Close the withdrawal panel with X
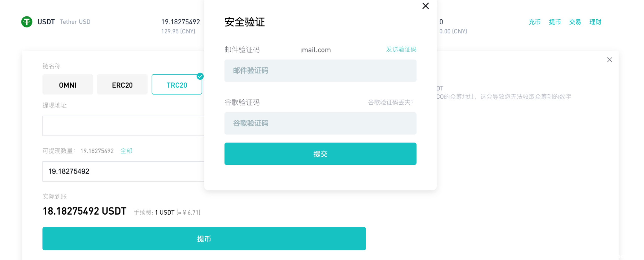Viewport: 644px width, 260px height. (x=609, y=60)
